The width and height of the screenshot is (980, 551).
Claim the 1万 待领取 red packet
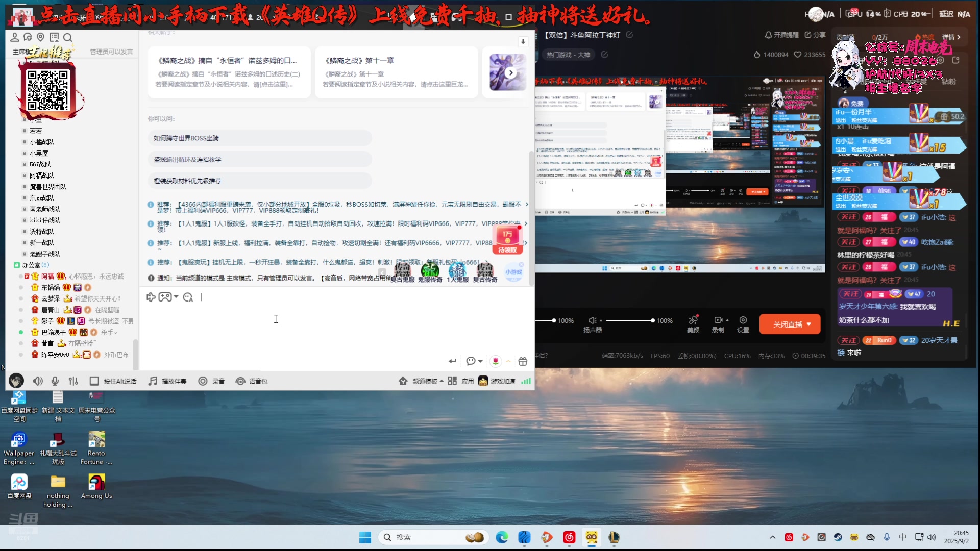(x=507, y=240)
